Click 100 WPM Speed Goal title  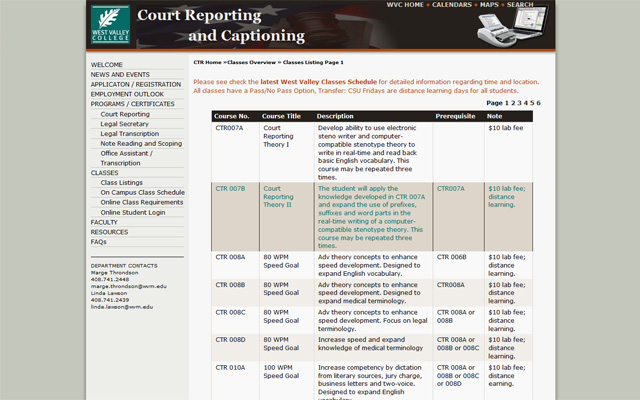pyautogui.click(x=281, y=372)
